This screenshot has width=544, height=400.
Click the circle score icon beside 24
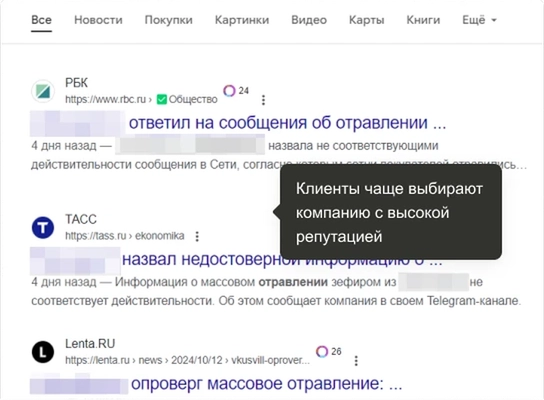[x=229, y=91]
